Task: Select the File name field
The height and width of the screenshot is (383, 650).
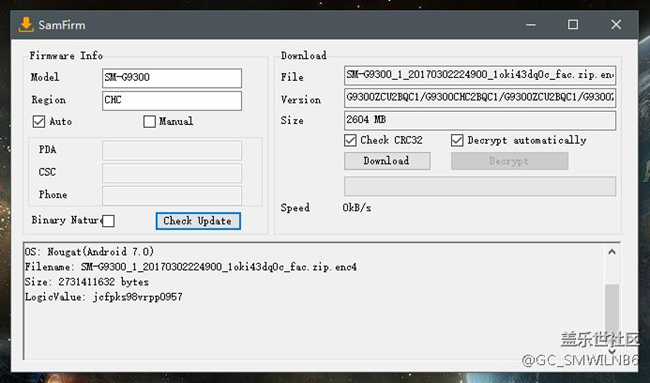Action: [480, 75]
